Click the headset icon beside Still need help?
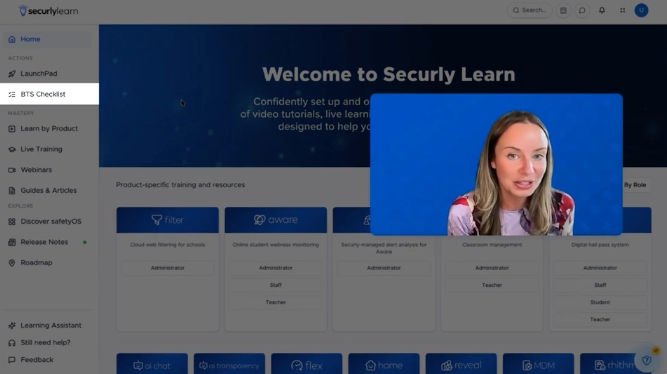667x374 pixels. tap(12, 343)
